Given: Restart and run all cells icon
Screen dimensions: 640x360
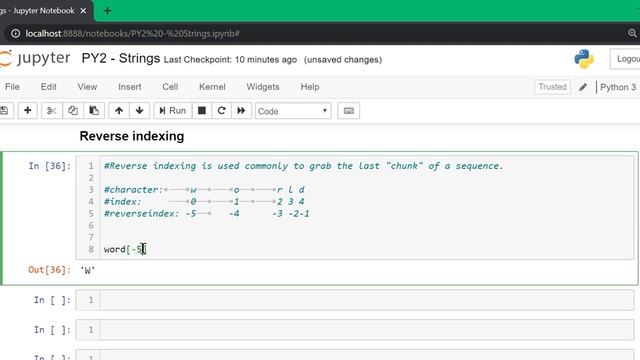Looking at the screenshot, I should point(241,111).
